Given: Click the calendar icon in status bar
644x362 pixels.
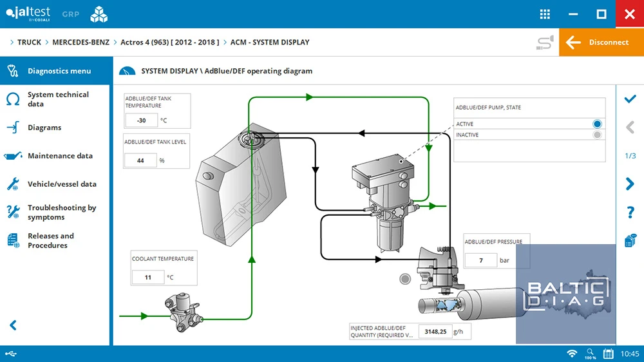Looking at the screenshot, I should click(609, 354).
